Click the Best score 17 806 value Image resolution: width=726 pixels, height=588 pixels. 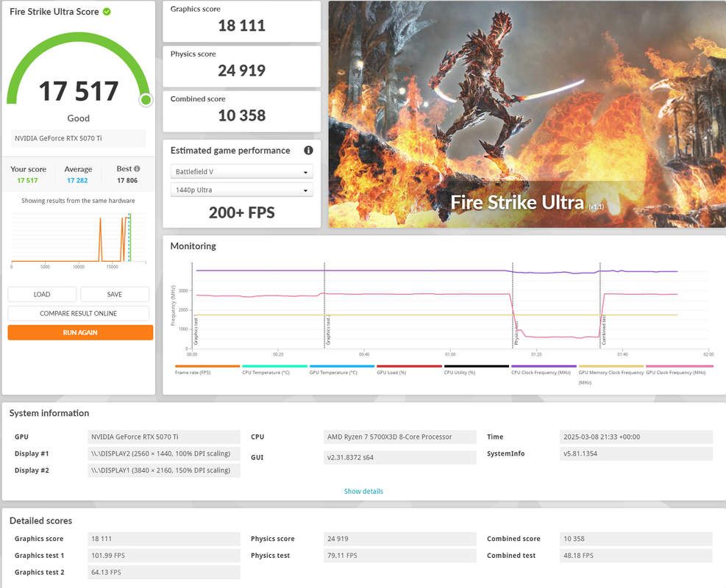[x=127, y=180]
